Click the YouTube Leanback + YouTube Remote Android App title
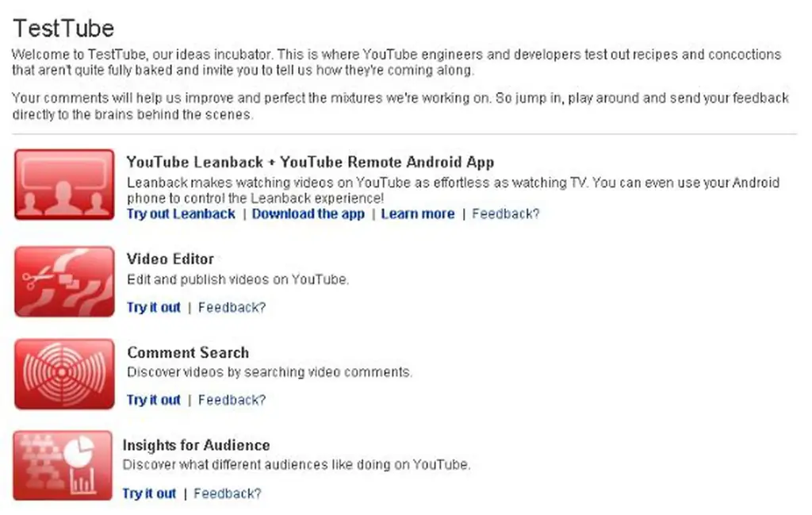812x515 pixels. coord(310,162)
